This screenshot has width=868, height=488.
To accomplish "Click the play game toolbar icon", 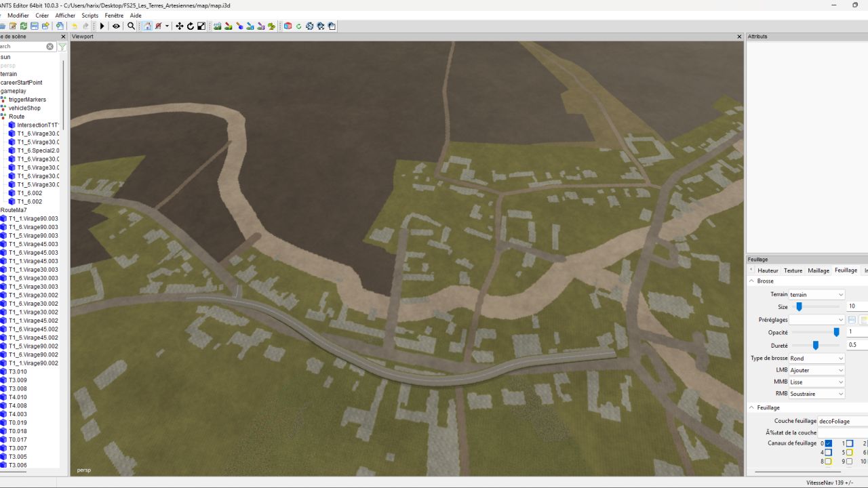I will pyautogui.click(x=102, y=26).
